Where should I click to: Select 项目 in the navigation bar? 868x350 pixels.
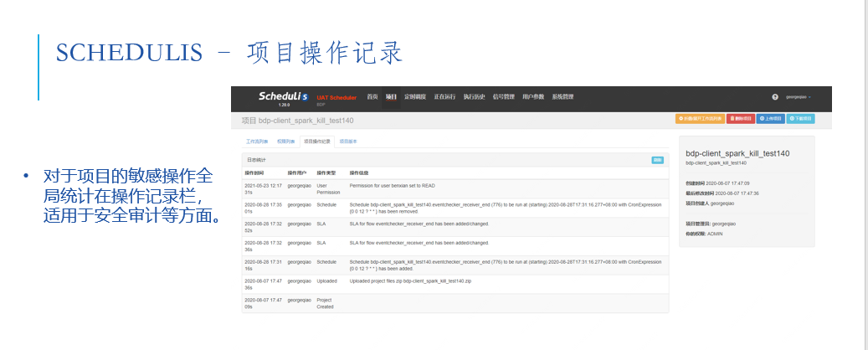tap(392, 97)
